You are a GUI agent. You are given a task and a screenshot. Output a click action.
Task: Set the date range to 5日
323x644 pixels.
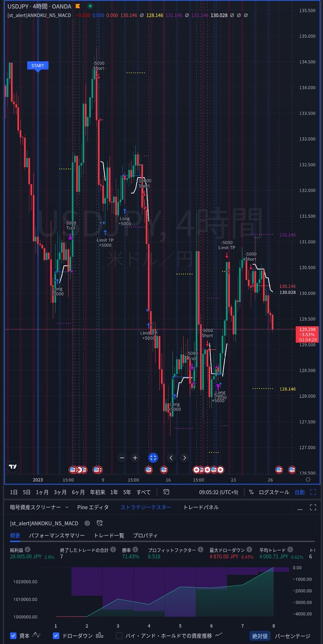pos(26,492)
